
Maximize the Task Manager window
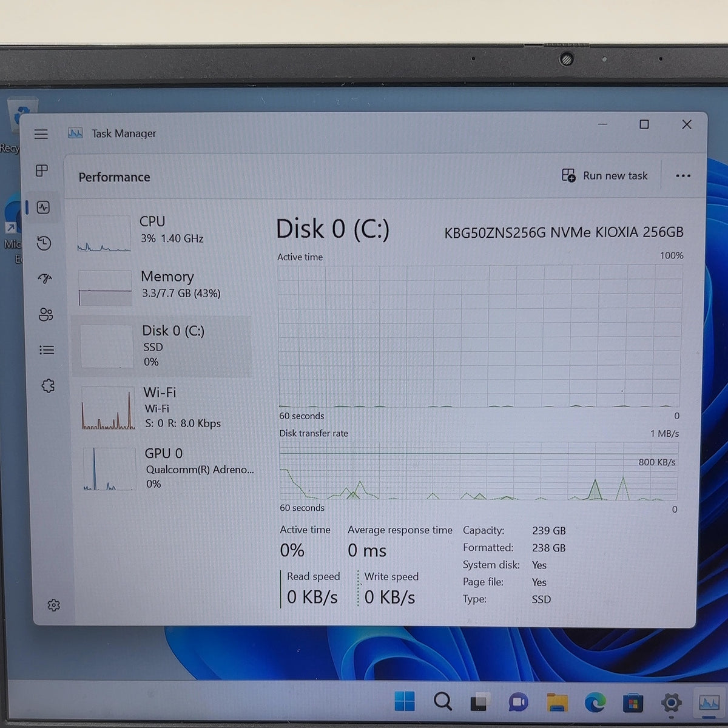[x=644, y=124]
